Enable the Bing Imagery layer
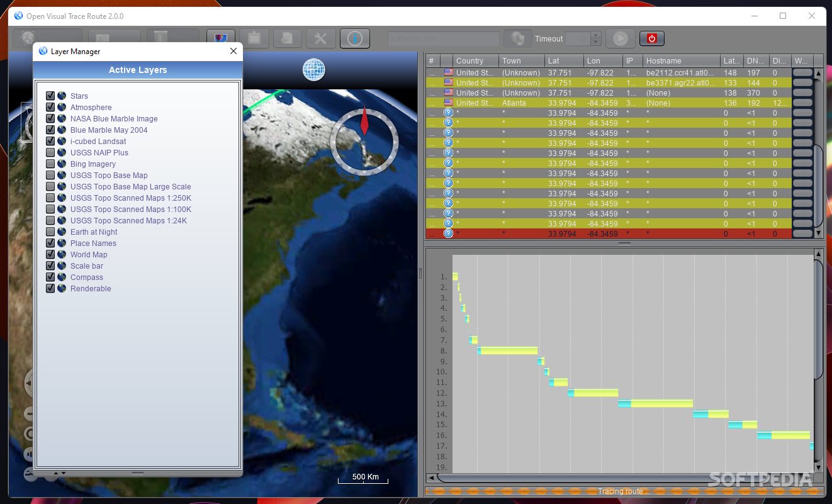Screen dimensions: 832x504 pos(50,164)
